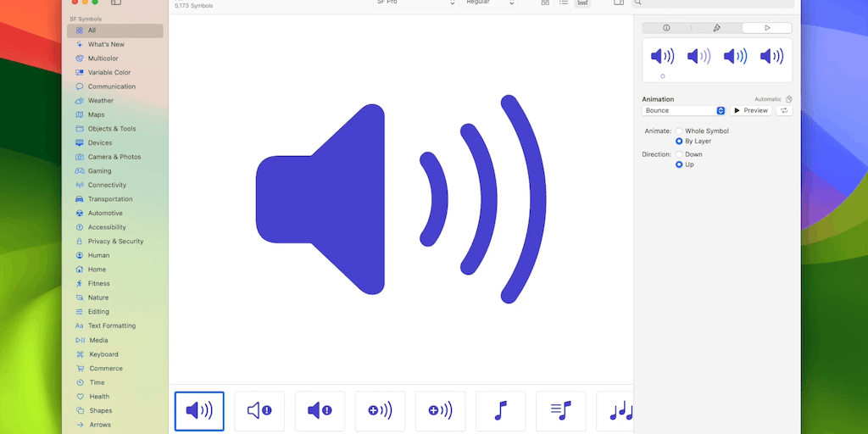The height and width of the screenshot is (434, 868).
Task: Toggle the inspector panel icon in toolbar
Action: [x=619, y=3]
